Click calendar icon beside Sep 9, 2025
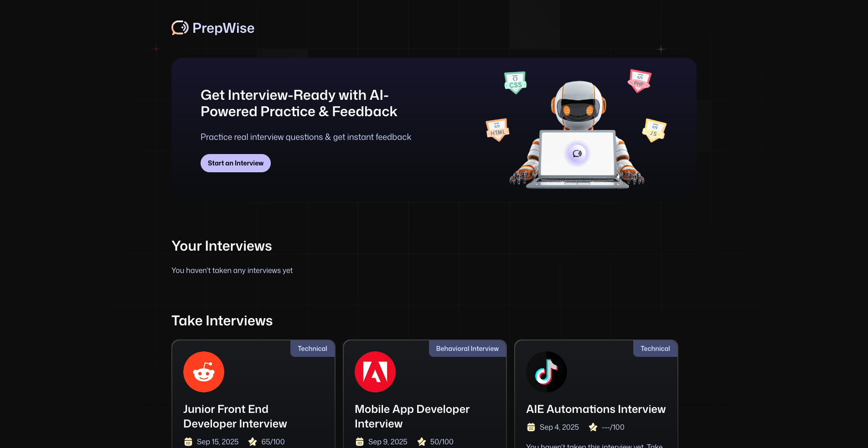The image size is (868, 448). click(360, 442)
